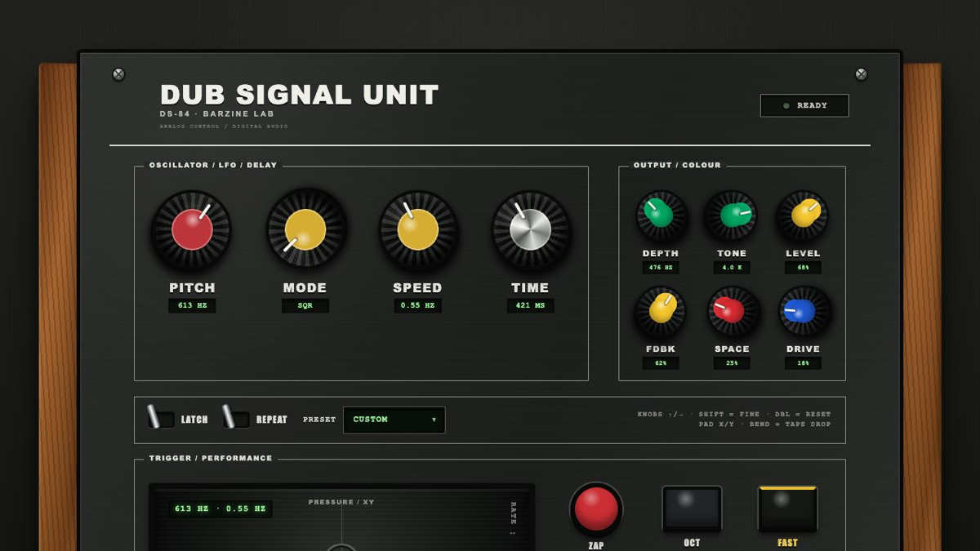Click the SPACE readout 25%
980x551 pixels.
732,363
